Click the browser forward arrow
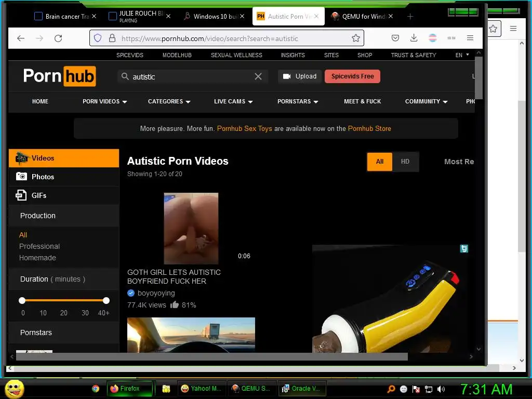Viewport: 532px width, 399px height. coord(39,38)
